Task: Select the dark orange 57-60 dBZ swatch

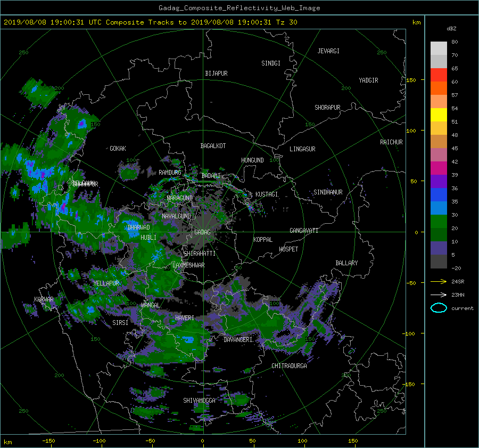Action: 439,88
